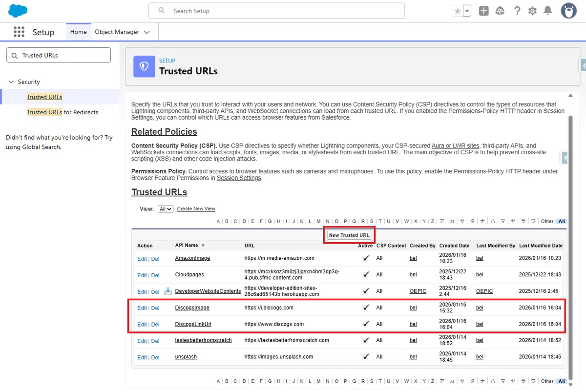The width and height of the screenshot is (586, 392).
Task: Click the Active checkmark for DiscogsImage
Action: [366, 308]
